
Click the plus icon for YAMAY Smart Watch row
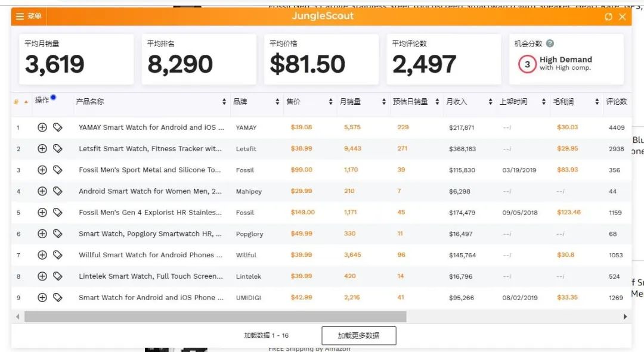click(x=42, y=127)
